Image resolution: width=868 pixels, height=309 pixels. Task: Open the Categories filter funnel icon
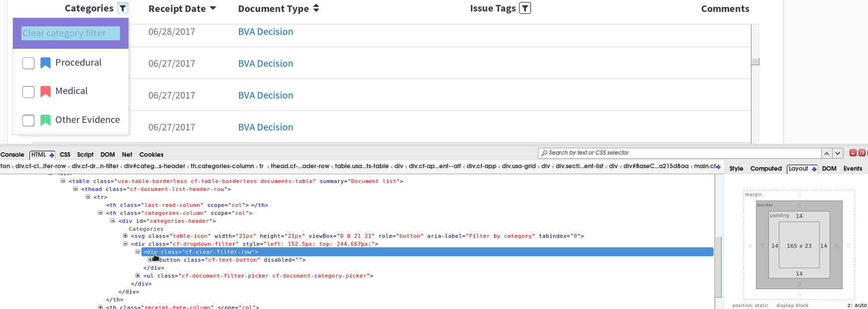(x=123, y=8)
